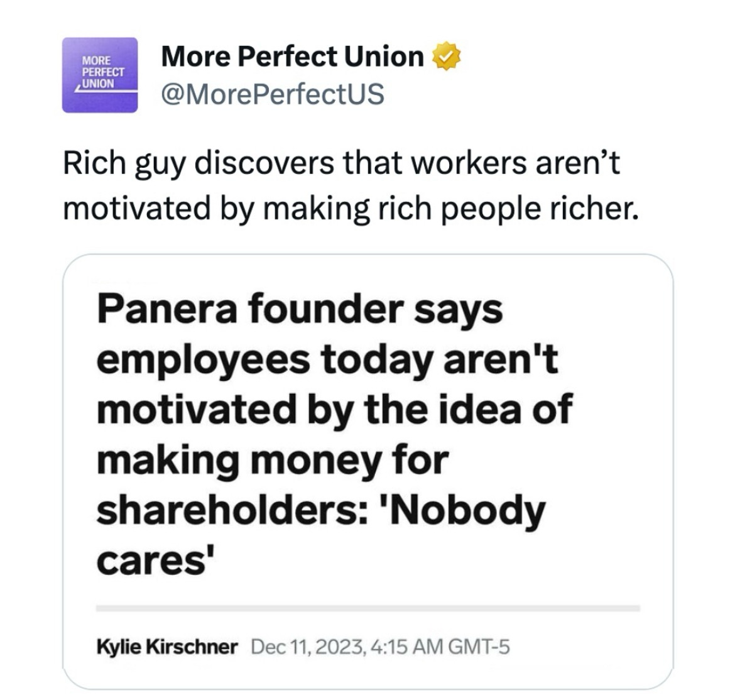Viewport: 735px width, 700px height.
Task: Click the @MorePerfectUS handle
Action: click(x=272, y=94)
